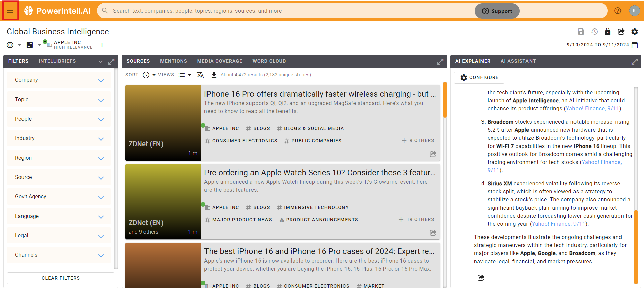Viewport: 644px width, 288px height.
Task: Select the Sources tab
Action: coord(138,61)
